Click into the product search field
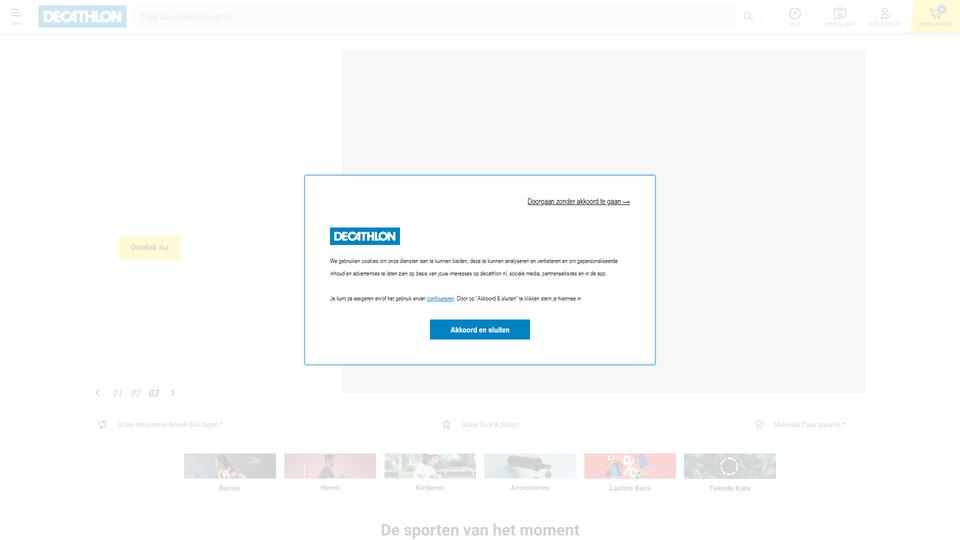 pyautogui.click(x=433, y=17)
